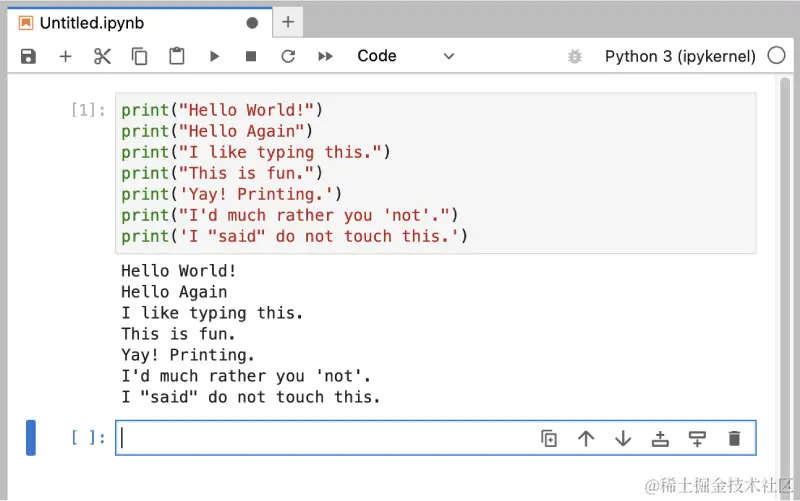800x501 pixels.
Task: Run the selected cell
Action: [214, 56]
